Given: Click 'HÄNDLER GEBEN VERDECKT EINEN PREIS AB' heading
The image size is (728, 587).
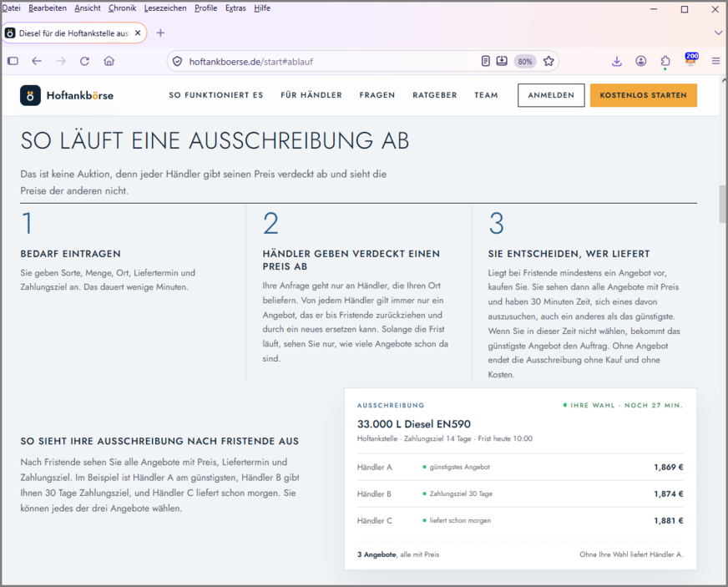Looking at the screenshot, I should pos(351,260).
